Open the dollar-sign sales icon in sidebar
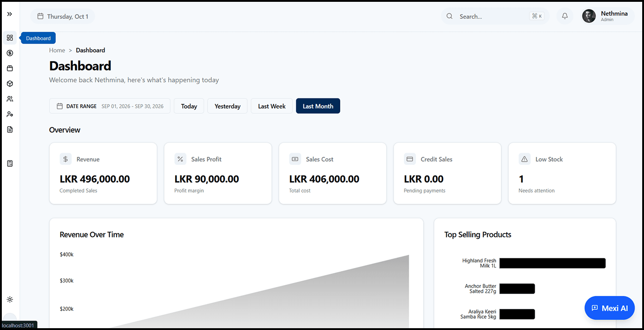644x330 pixels. point(10,53)
